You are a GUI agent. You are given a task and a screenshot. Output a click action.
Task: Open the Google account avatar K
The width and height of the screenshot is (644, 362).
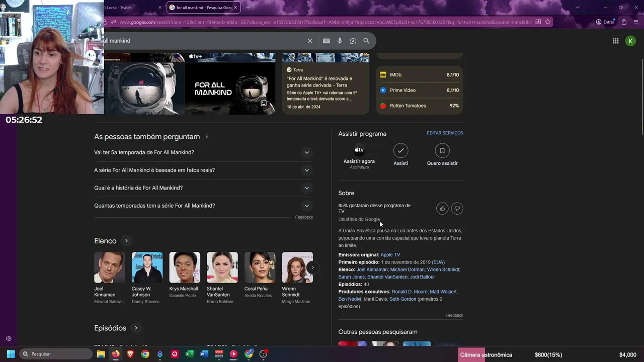click(x=630, y=41)
